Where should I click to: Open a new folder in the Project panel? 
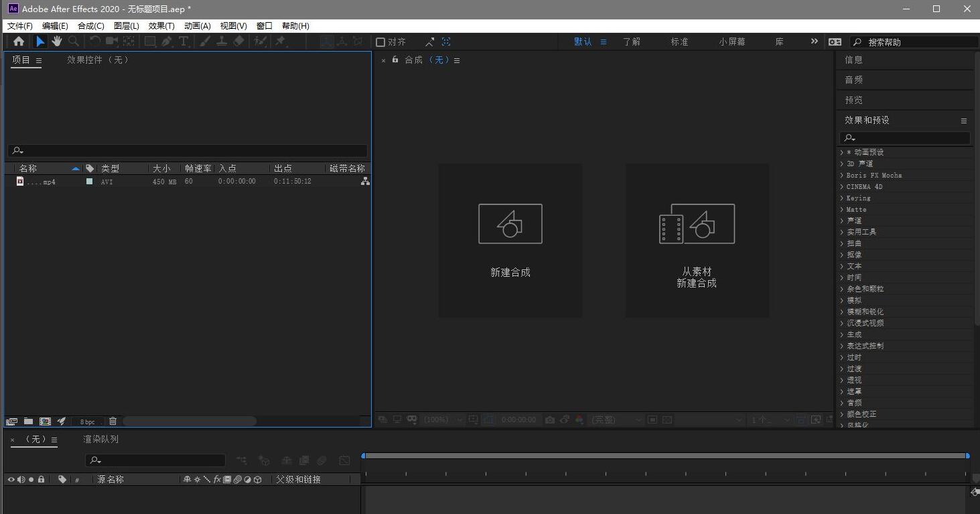(27, 421)
